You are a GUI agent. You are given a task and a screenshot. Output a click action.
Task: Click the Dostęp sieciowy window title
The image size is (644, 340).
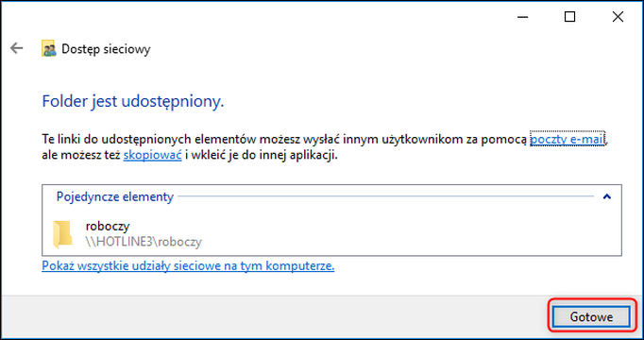[x=106, y=49]
